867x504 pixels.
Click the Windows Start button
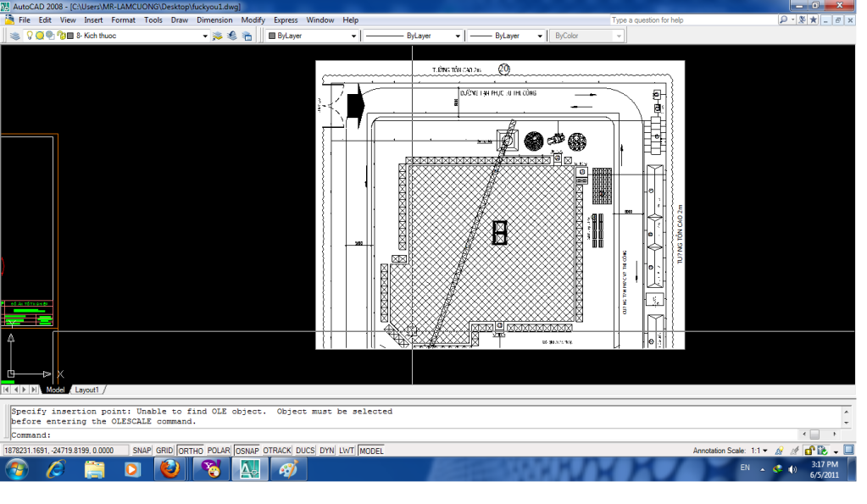coord(16,470)
